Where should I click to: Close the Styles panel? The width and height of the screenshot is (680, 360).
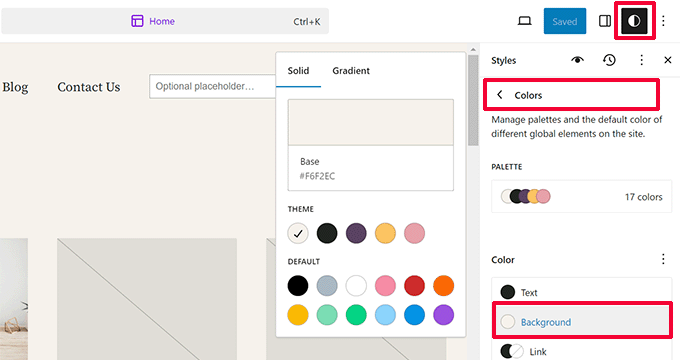tap(668, 60)
